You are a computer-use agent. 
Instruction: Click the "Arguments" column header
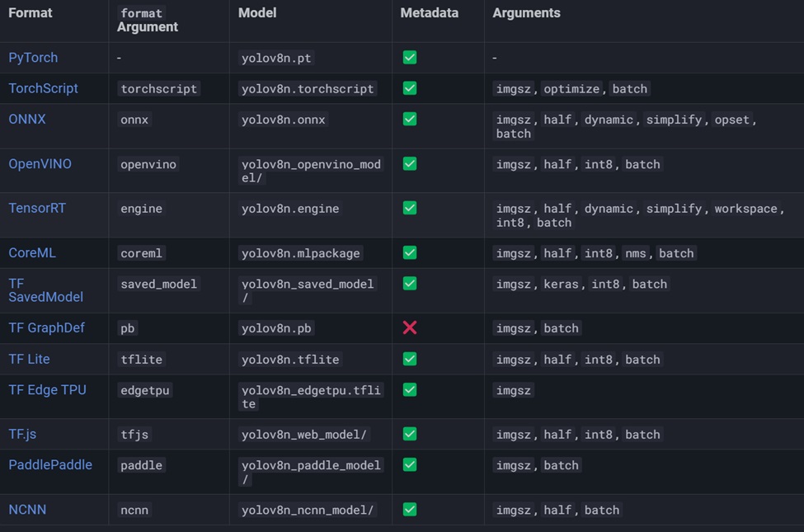[x=526, y=13]
